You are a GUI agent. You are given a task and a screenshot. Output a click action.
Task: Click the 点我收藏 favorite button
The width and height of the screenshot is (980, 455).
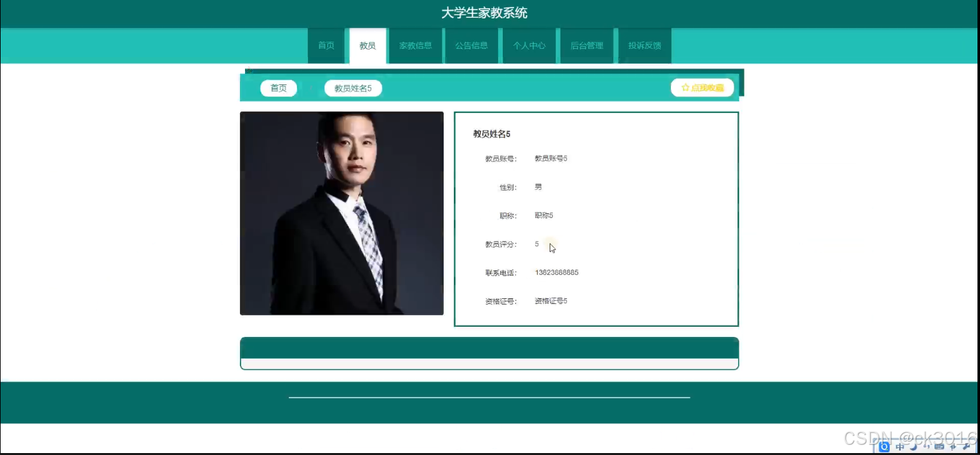click(x=702, y=88)
